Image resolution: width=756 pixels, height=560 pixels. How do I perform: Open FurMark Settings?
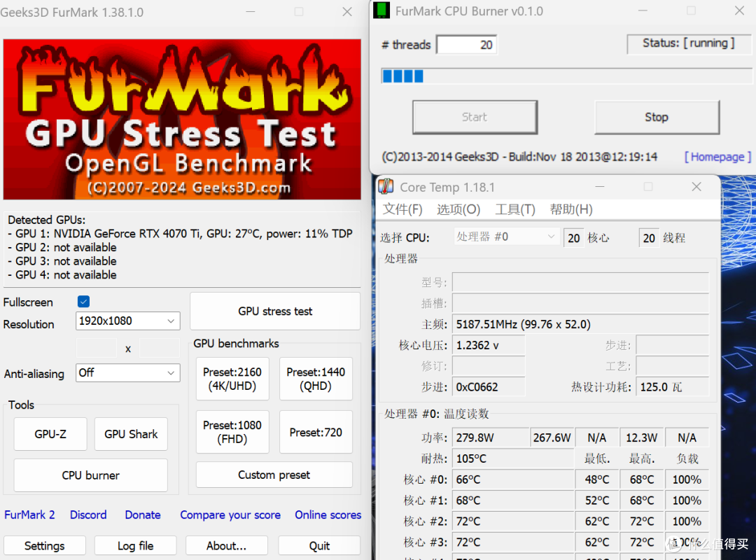click(45, 545)
